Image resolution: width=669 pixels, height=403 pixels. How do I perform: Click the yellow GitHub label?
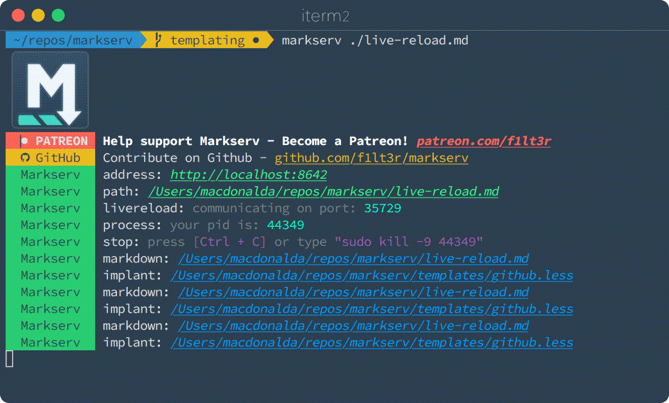click(x=50, y=157)
